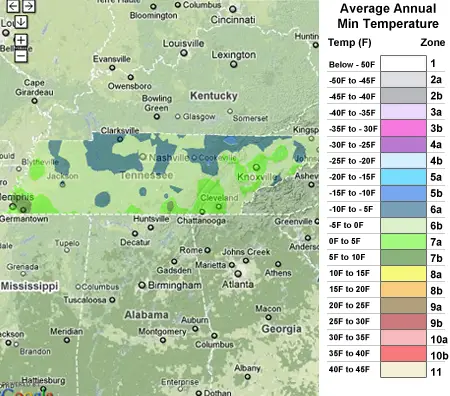Click the Louisville city marker
The image size is (450, 396).
(x=184, y=53)
